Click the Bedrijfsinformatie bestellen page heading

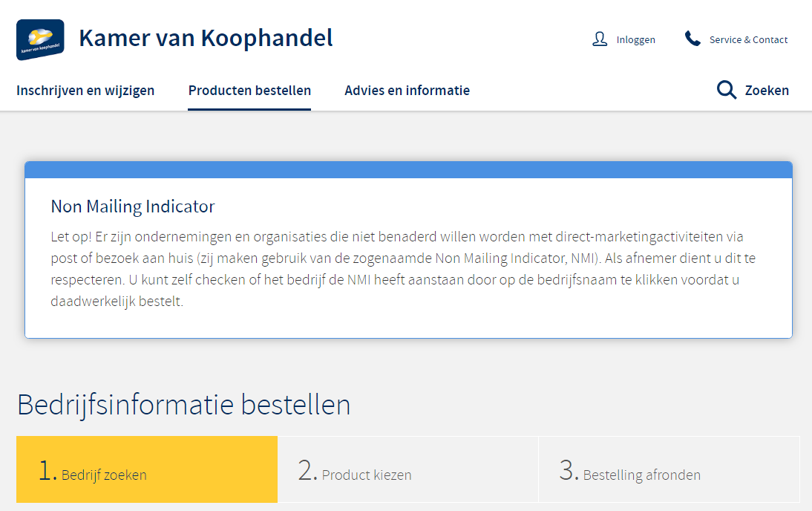[x=183, y=406]
